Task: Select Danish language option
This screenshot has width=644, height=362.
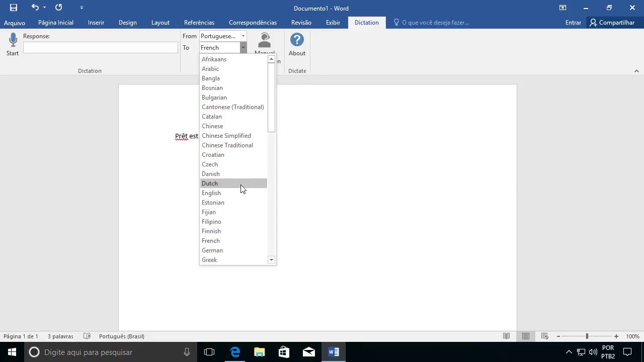Action: (233, 174)
